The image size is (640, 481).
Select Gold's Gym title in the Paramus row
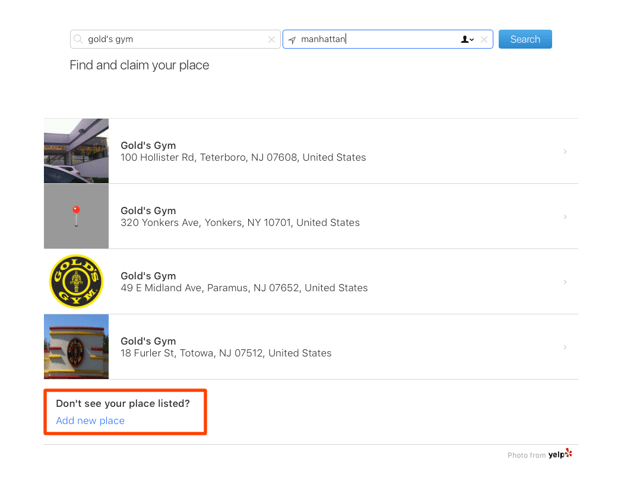[148, 276]
